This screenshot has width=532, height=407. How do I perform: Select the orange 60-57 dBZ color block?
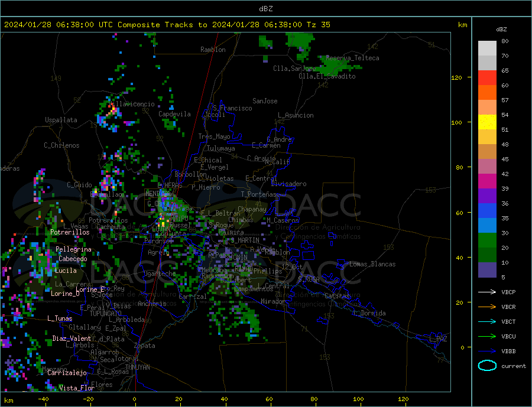pos(487,93)
